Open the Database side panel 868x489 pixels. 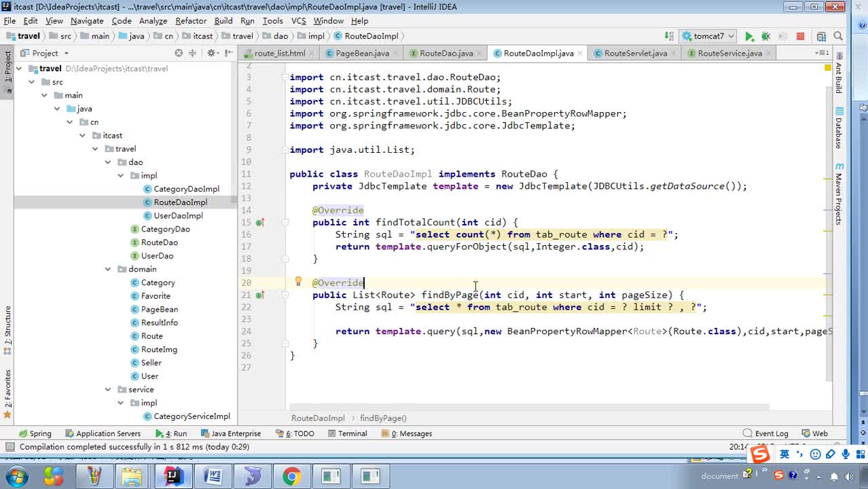coord(839,128)
